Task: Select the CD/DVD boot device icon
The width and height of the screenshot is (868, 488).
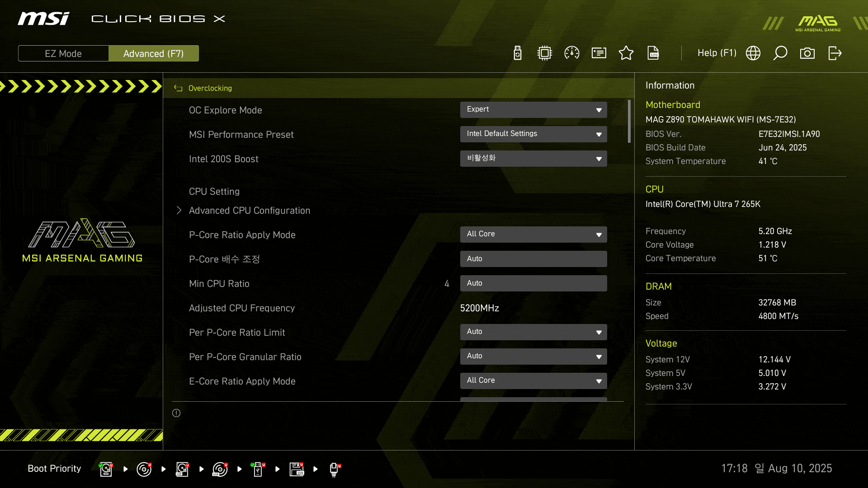Action: [x=144, y=469]
